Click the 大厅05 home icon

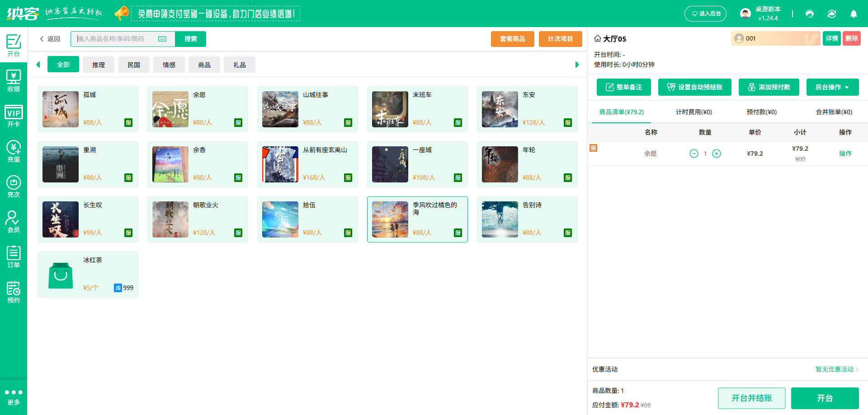(x=598, y=38)
